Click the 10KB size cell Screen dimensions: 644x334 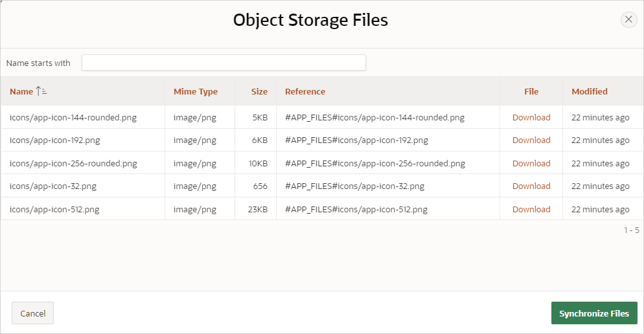point(258,163)
